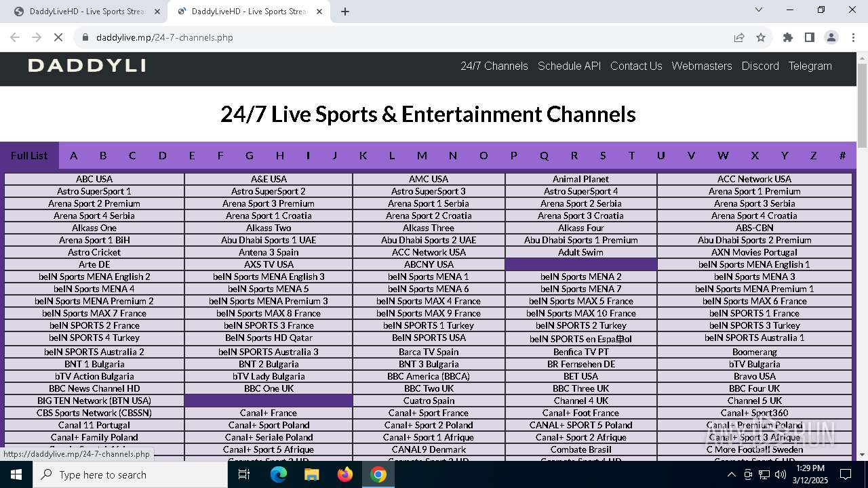The width and height of the screenshot is (868, 488).
Task: Open the 24/7 Channels nav link
Action: click(x=494, y=66)
